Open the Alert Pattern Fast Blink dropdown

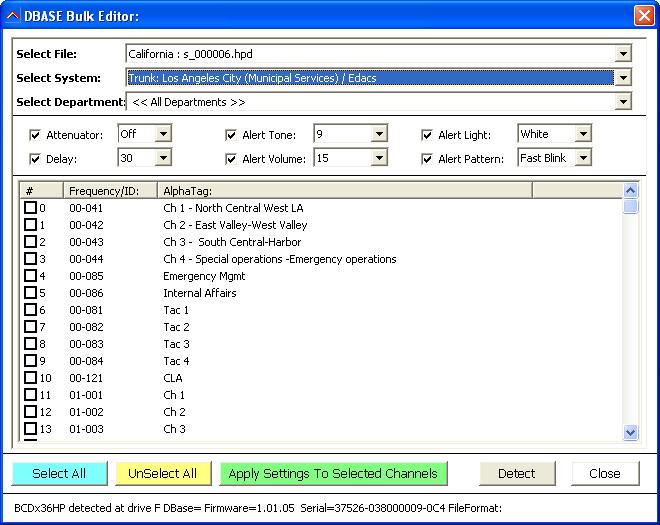[583, 158]
